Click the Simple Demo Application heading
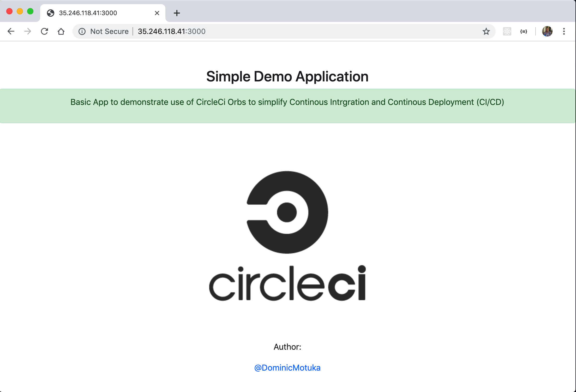Image resolution: width=576 pixels, height=392 pixels. pos(287,76)
